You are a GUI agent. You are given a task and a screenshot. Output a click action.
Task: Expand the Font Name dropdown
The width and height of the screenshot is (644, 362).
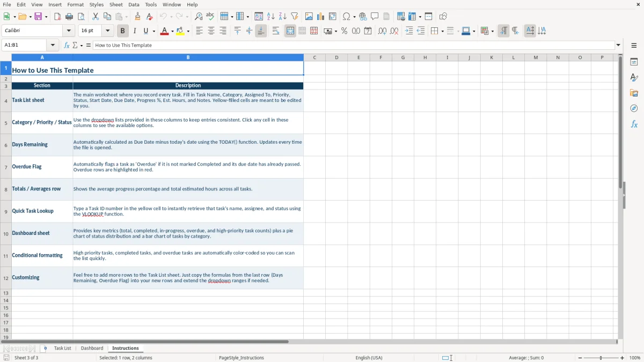[68, 31]
